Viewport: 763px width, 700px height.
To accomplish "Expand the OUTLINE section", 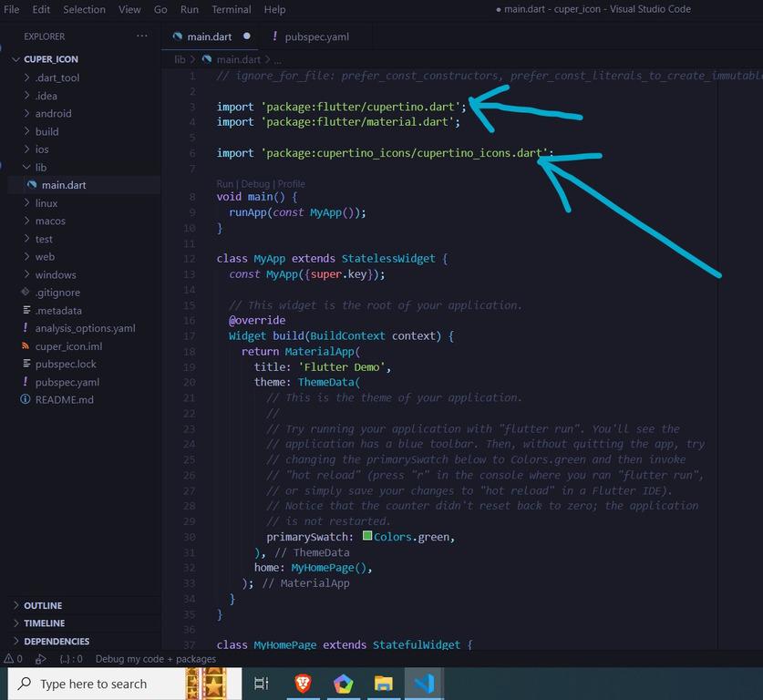I will pyautogui.click(x=43, y=605).
